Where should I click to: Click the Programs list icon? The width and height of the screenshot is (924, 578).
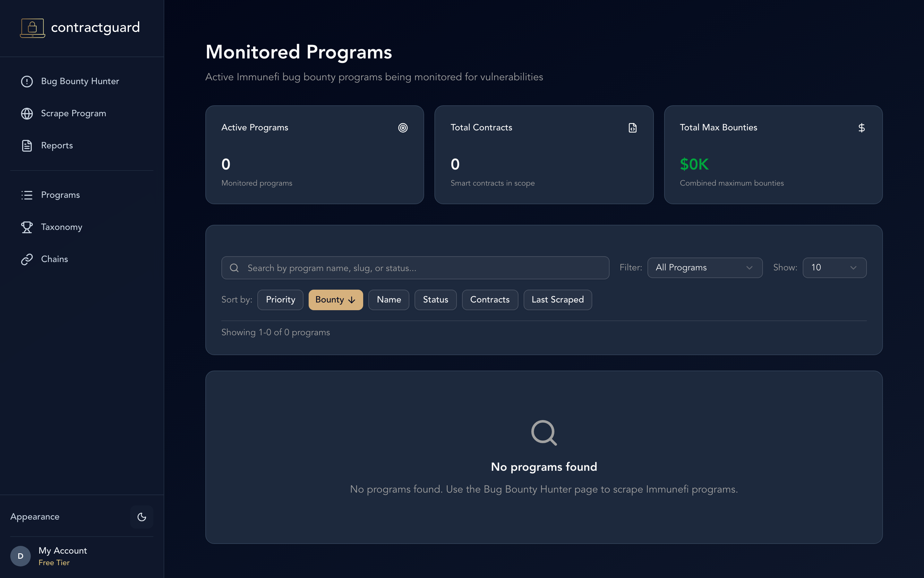[27, 195]
